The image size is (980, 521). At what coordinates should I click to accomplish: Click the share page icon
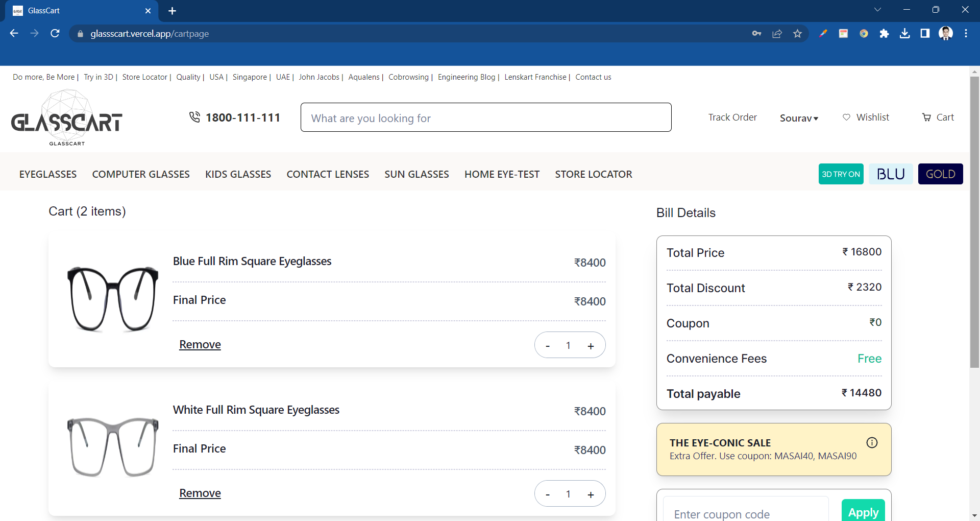click(x=777, y=33)
